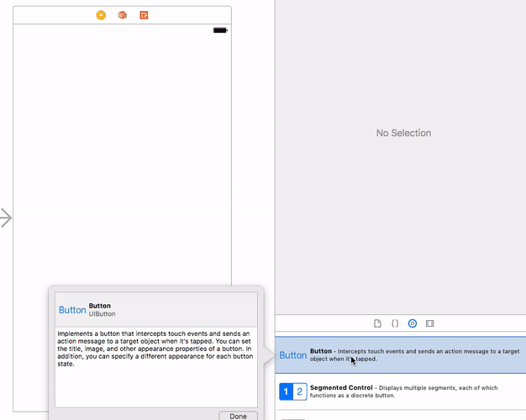
Task: Click the First Responder cube icon
Action: tap(123, 15)
